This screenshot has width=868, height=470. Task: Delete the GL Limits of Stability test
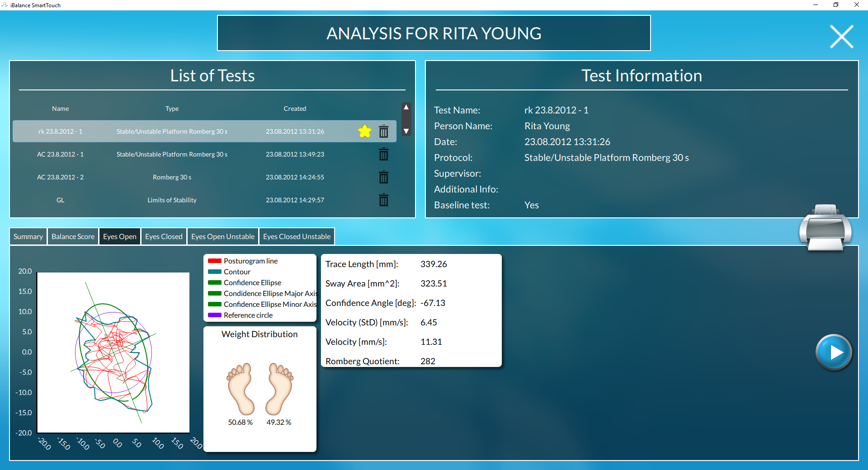point(383,200)
